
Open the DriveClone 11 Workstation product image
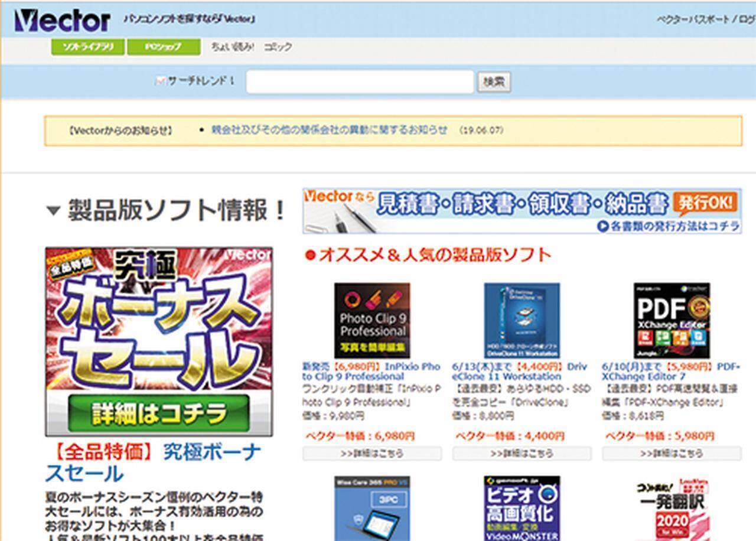click(522, 320)
